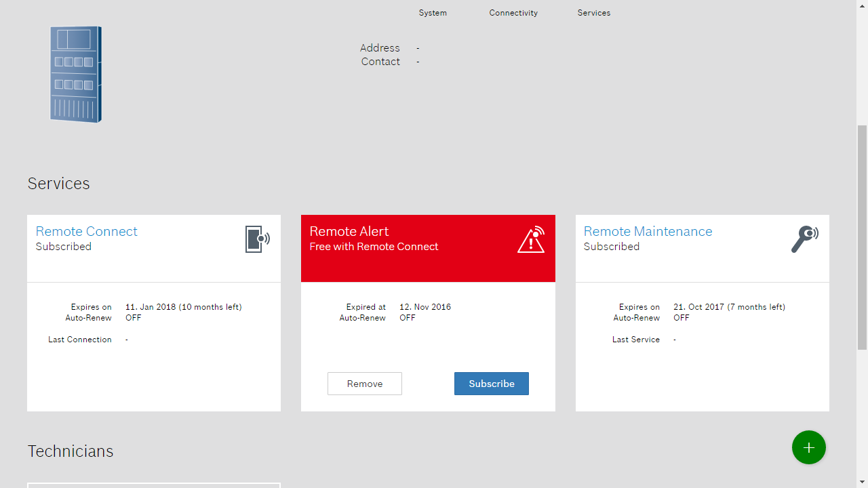
Task: Open the Remote Connect service link
Action: click(x=86, y=231)
